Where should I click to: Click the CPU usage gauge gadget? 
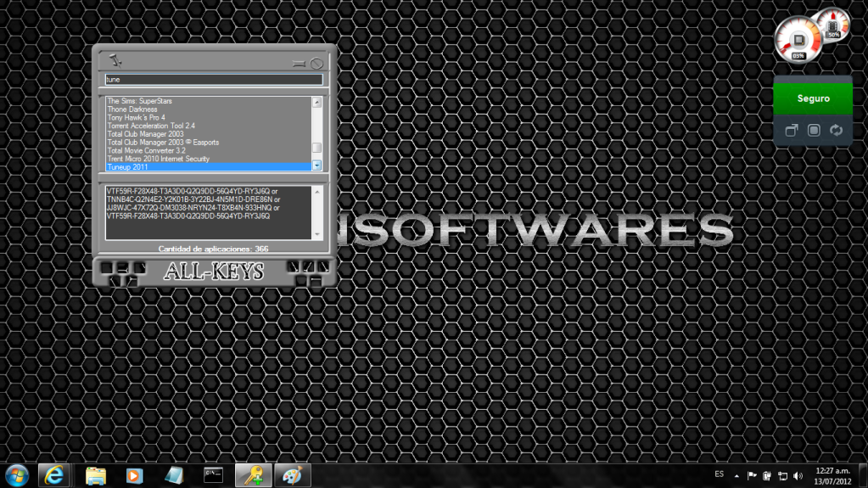pyautogui.click(x=797, y=41)
